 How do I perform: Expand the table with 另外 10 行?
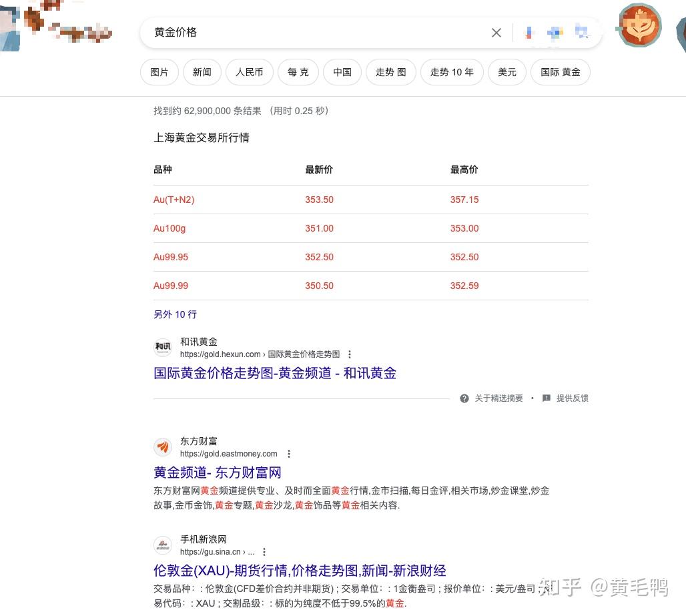[x=175, y=314]
